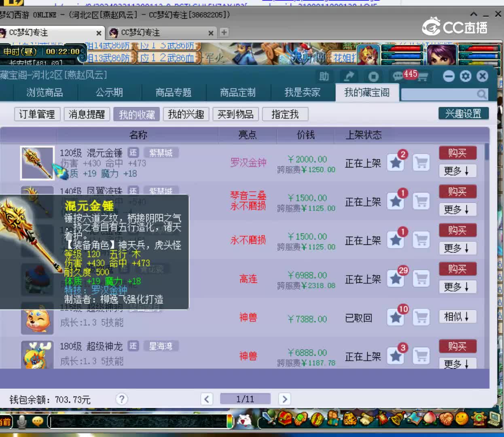Click the yellow smiley face toolbar icon
The image size is (504, 437).
(x=462, y=418)
